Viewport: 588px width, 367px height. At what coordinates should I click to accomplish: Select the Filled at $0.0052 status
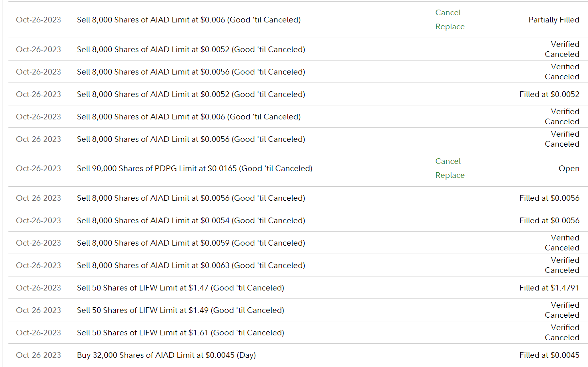point(549,95)
